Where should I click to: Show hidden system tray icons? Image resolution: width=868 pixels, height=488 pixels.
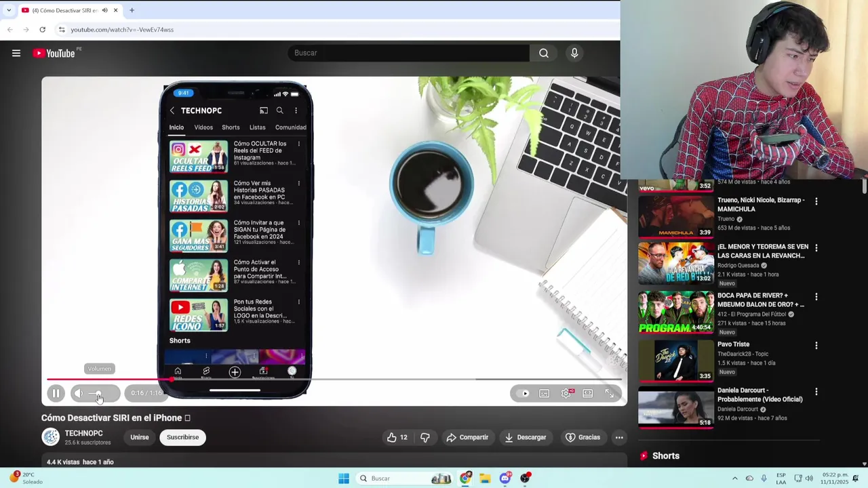coord(734,479)
